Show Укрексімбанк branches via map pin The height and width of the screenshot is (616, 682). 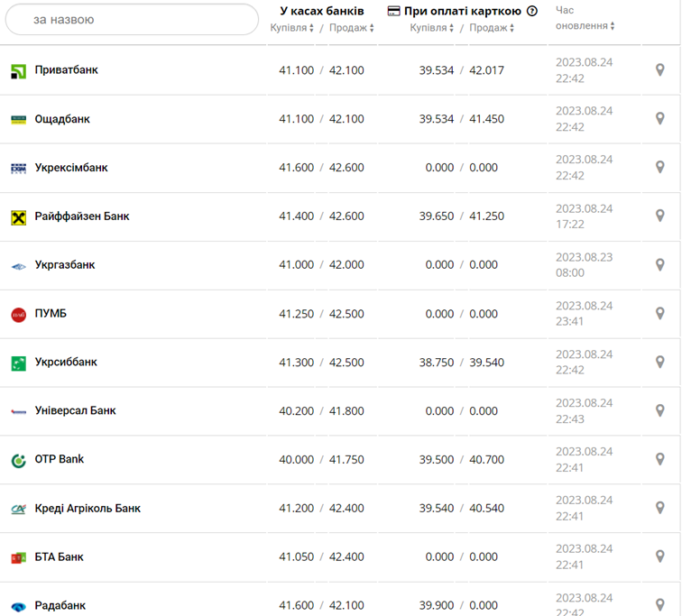tap(659, 168)
